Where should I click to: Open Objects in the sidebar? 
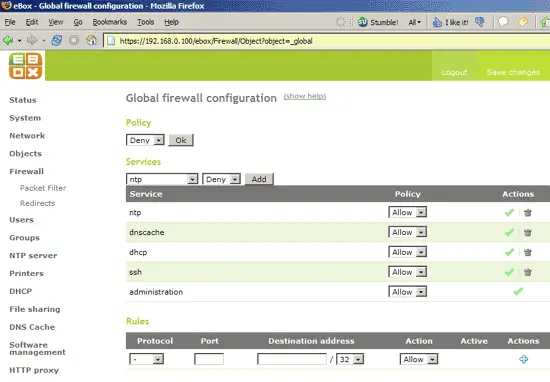(25, 154)
